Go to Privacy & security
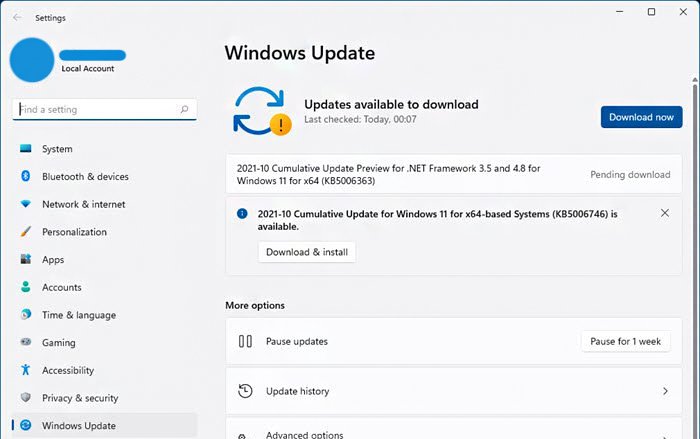The width and height of the screenshot is (700, 439). [x=104, y=398]
